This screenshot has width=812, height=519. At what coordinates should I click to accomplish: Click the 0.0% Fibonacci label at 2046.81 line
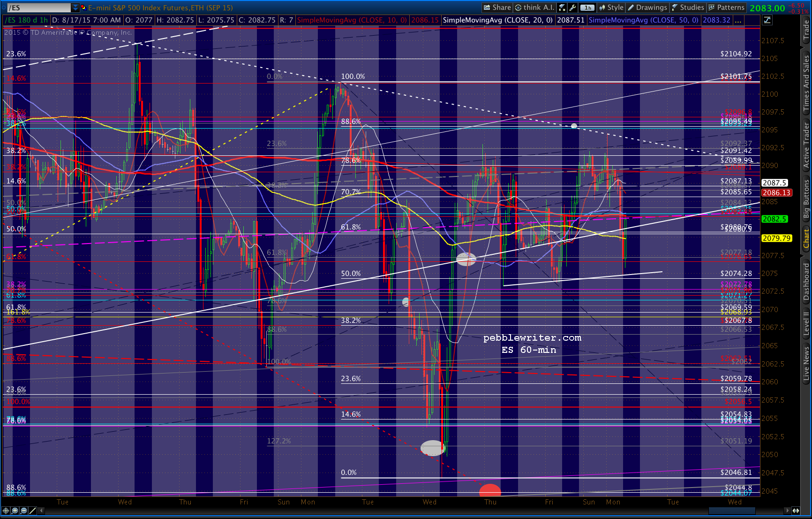pos(349,473)
